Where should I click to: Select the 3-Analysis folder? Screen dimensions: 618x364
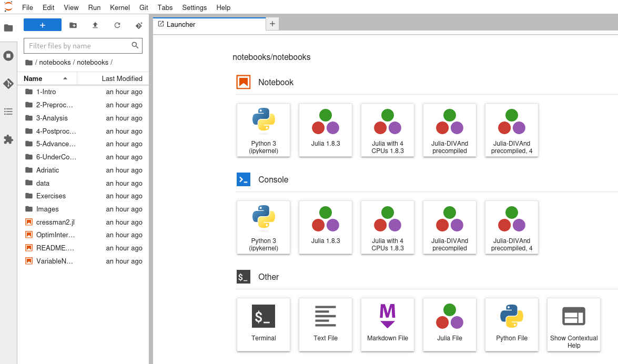click(x=83, y=118)
